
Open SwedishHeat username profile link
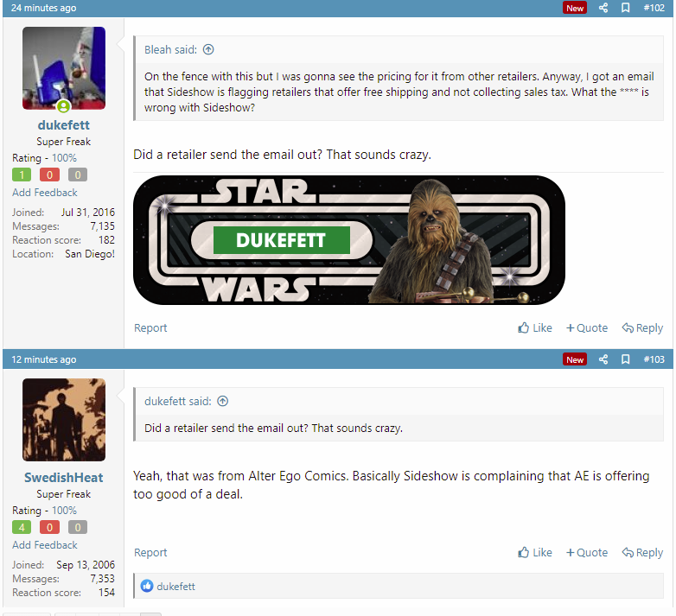click(64, 477)
